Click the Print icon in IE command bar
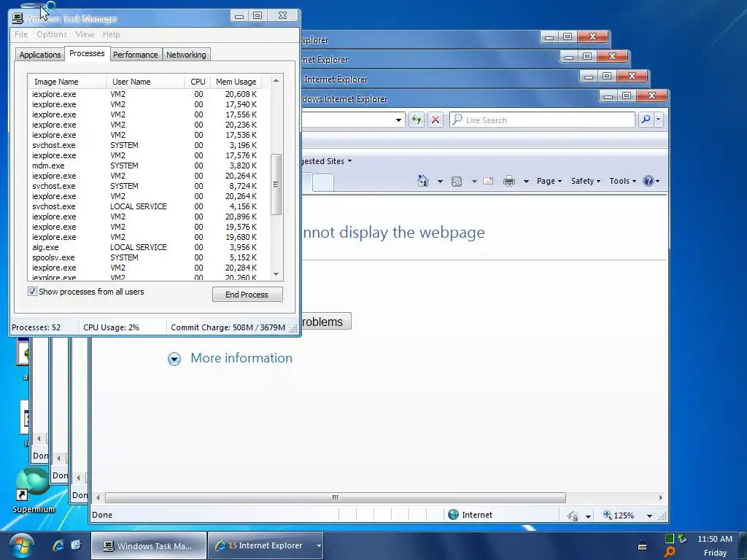Image resolution: width=747 pixels, height=560 pixels. point(509,181)
